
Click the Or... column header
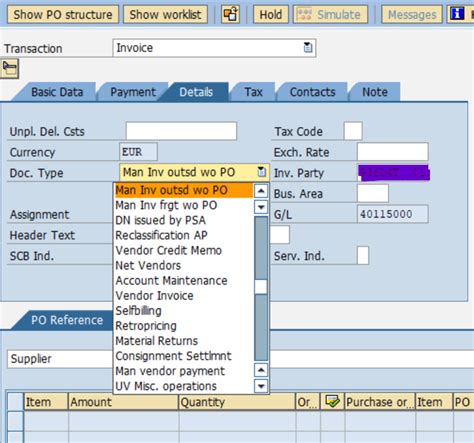tap(308, 402)
